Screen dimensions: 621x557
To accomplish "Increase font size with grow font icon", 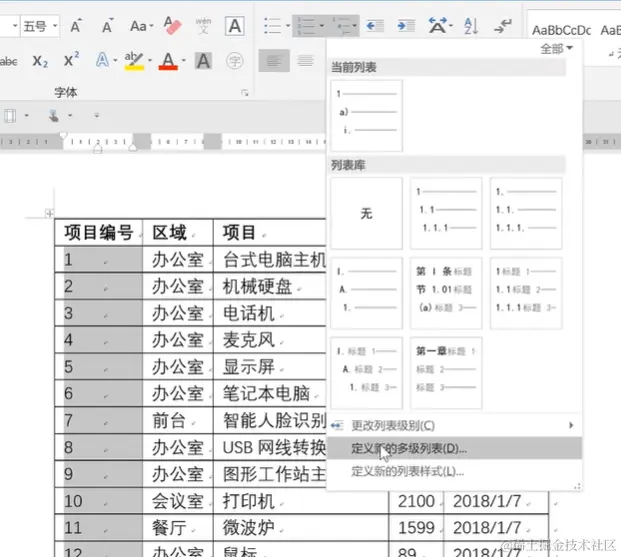I will click(x=75, y=26).
